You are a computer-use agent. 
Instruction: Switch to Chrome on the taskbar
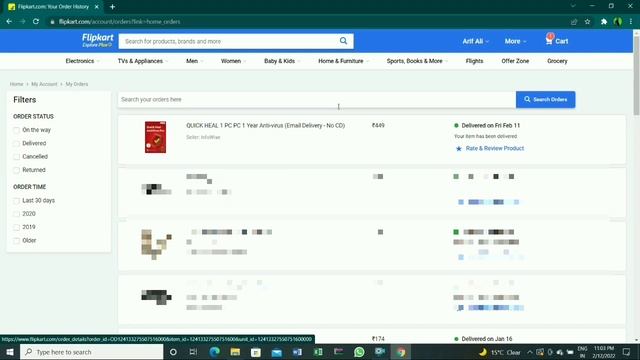point(401,352)
